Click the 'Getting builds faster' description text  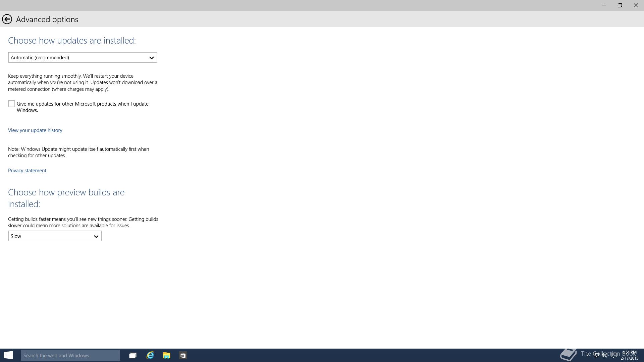point(83,222)
